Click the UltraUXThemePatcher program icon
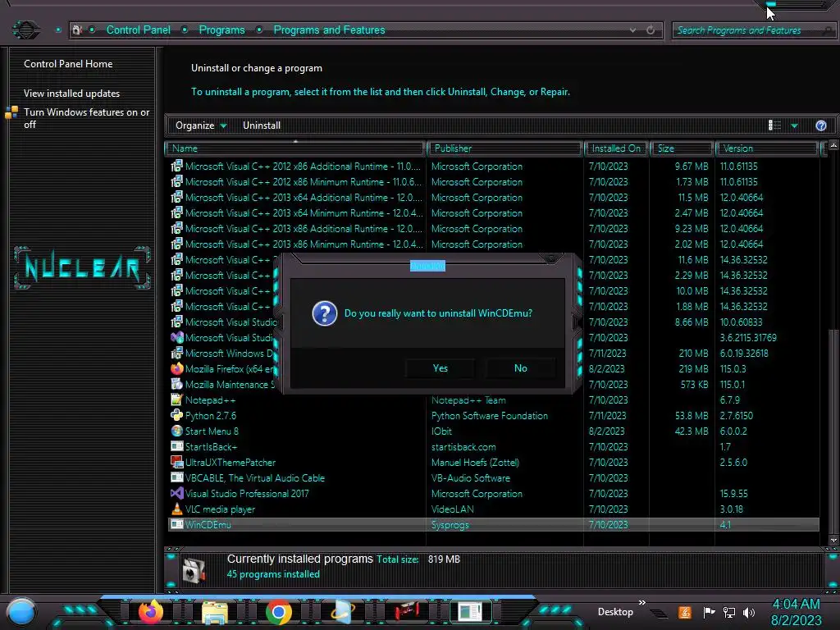The image size is (840, 630). [177, 462]
